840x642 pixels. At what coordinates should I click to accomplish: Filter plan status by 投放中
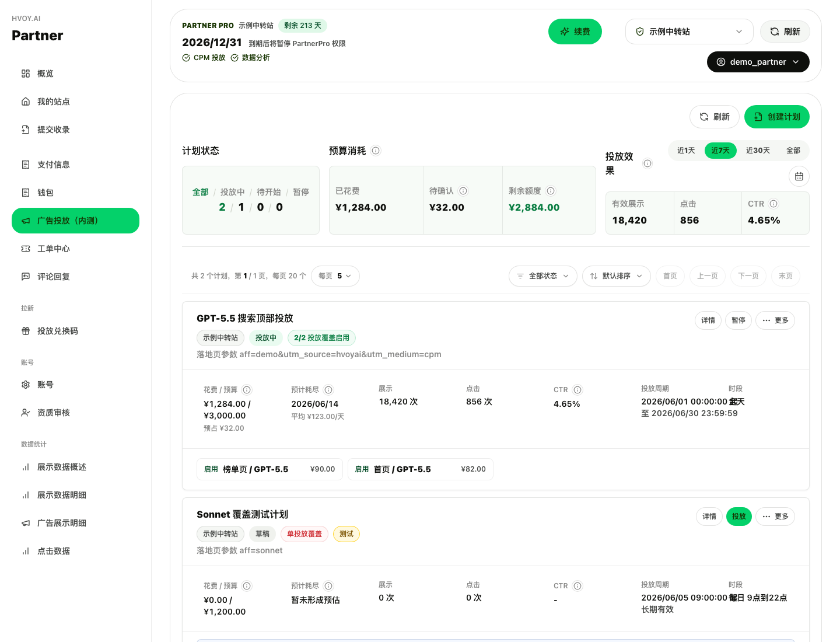click(x=233, y=192)
